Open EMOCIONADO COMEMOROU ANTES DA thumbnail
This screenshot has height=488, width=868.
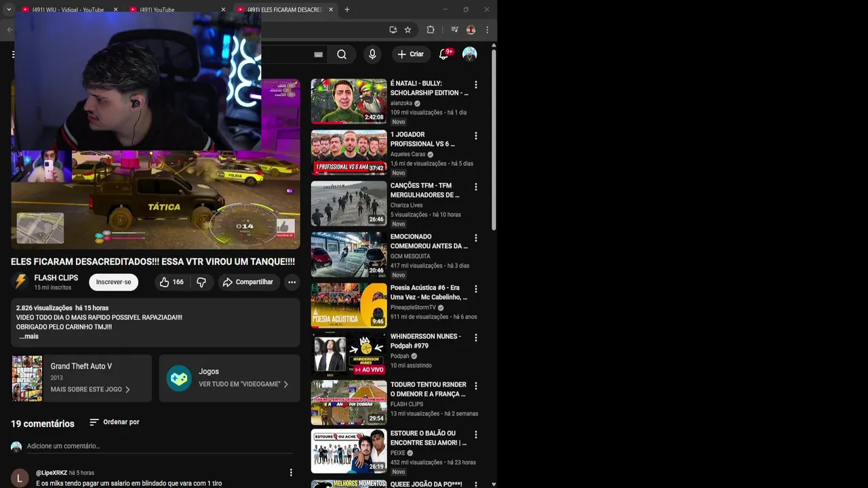tap(349, 254)
